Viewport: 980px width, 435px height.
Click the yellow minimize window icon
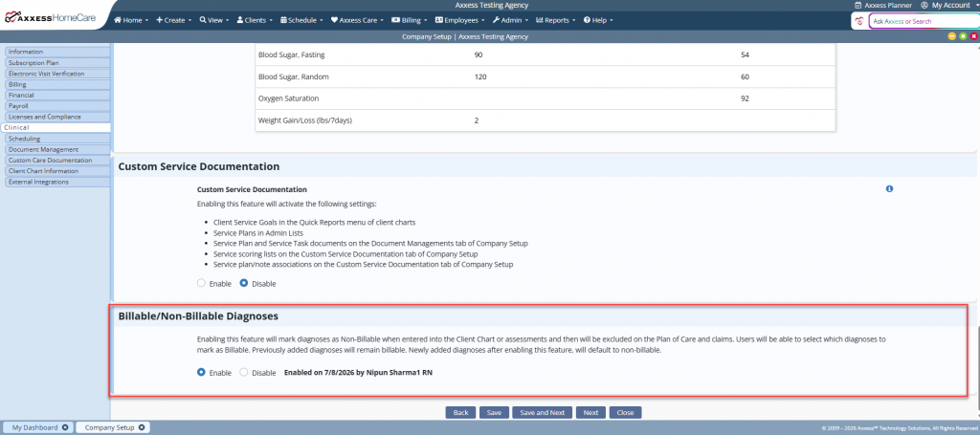[x=952, y=37]
